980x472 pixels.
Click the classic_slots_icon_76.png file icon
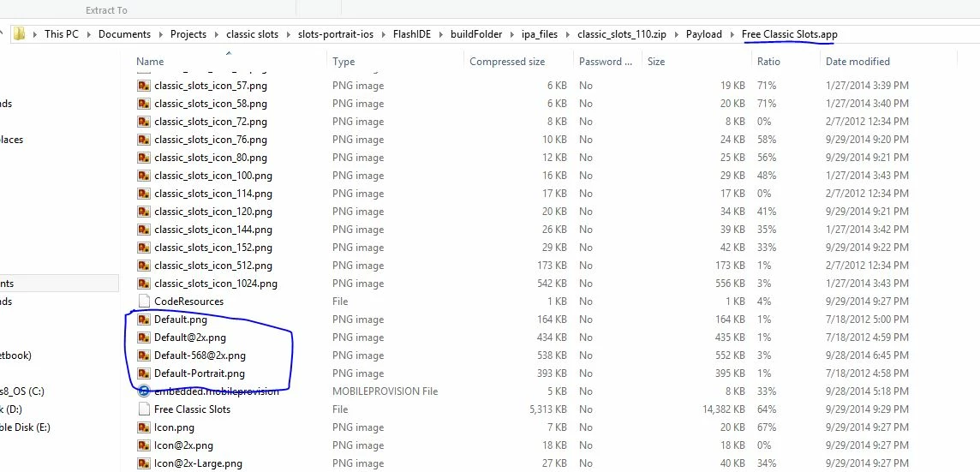pos(144,140)
